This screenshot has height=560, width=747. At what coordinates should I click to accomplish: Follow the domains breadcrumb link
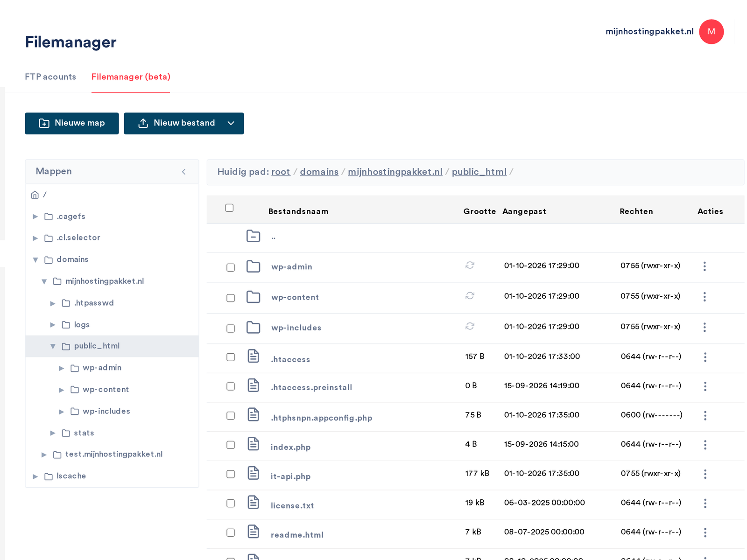pyautogui.click(x=319, y=172)
